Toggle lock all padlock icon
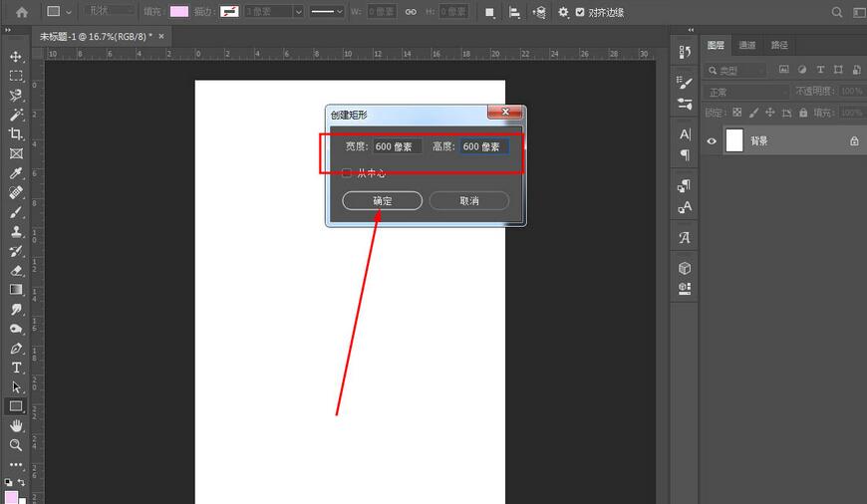 pyautogui.click(x=803, y=113)
